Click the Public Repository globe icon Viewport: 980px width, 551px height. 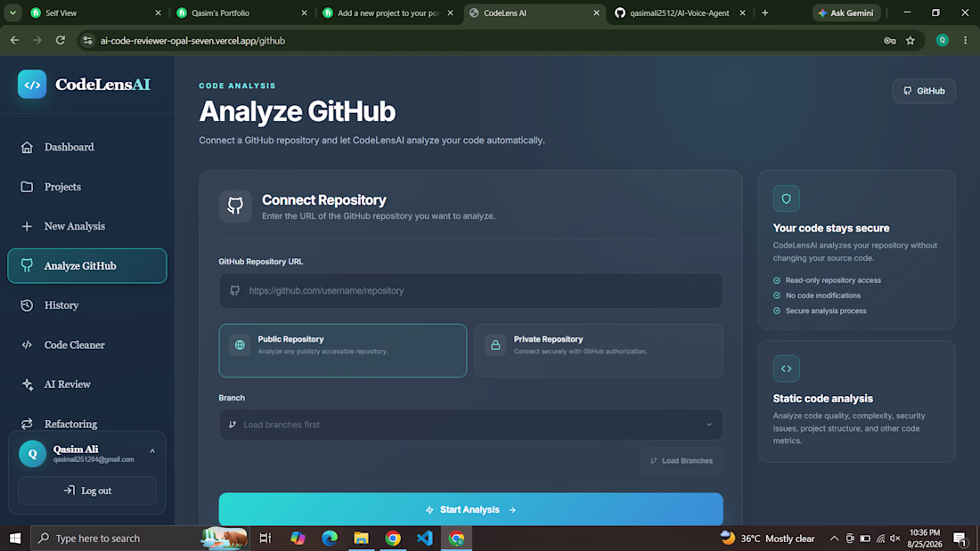click(240, 344)
